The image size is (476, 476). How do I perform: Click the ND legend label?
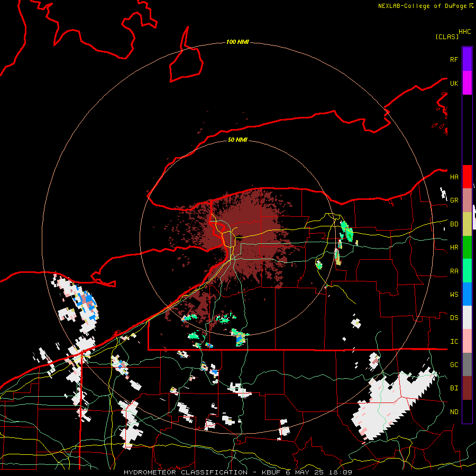point(454,412)
